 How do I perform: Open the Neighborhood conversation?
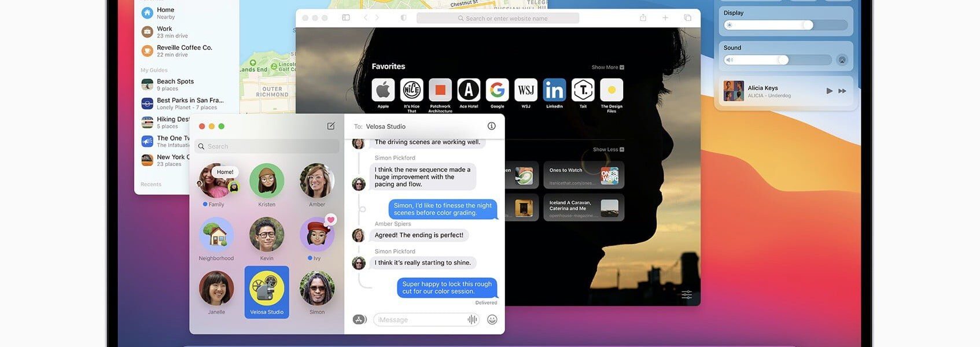coord(216,239)
